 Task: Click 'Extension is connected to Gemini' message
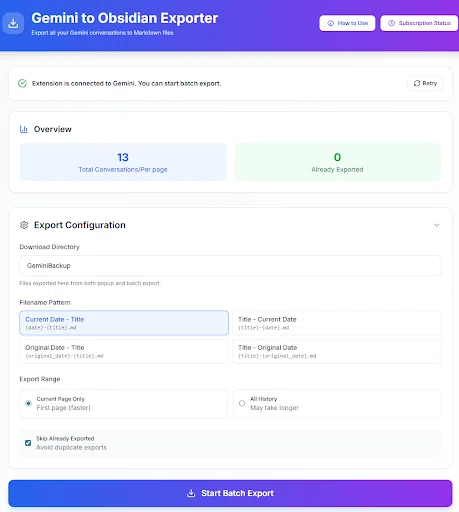126,83
